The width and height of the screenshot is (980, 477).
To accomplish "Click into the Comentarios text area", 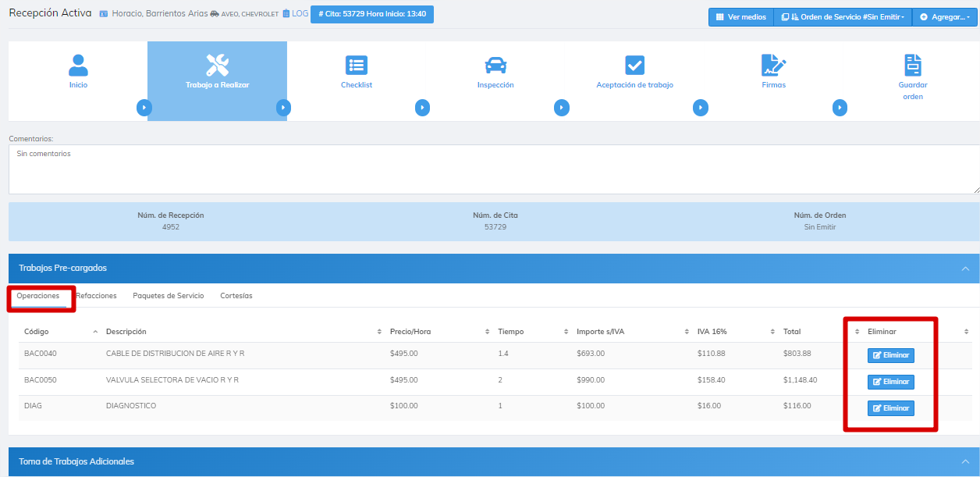I will click(494, 169).
